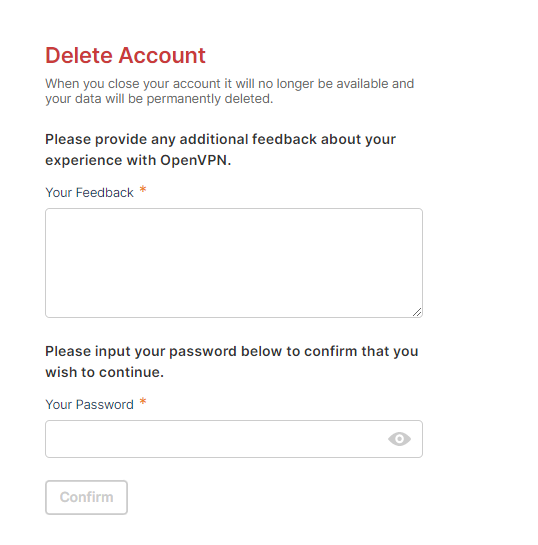Click the words wish to continue
The height and width of the screenshot is (545, 538).
103,372
